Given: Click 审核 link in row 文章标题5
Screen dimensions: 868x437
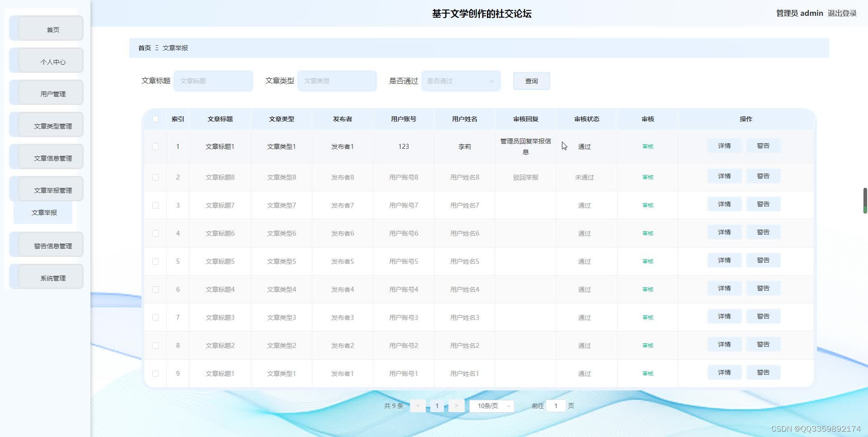Looking at the screenshot, I should [x=647, y=261].
